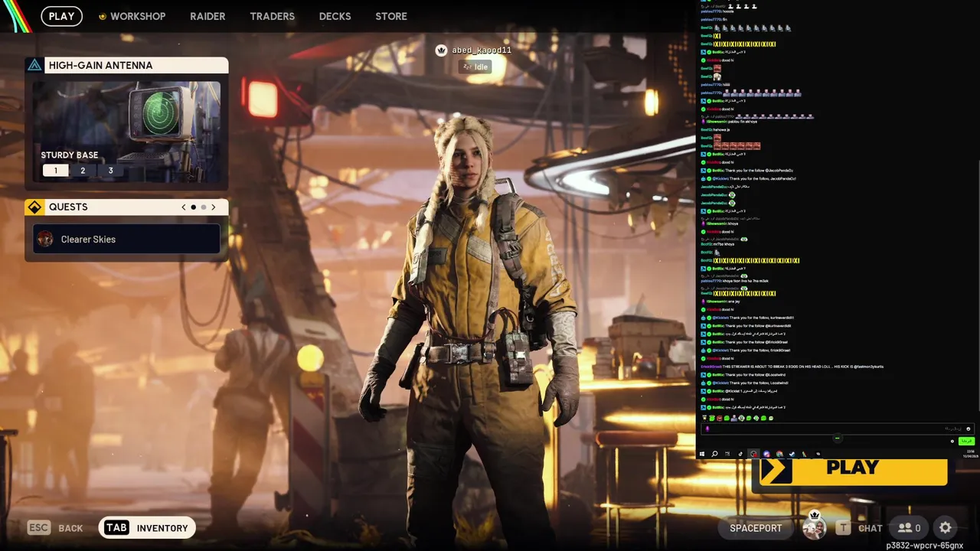980x551 pixels.
Task: Click the ESC BACK button
Action: [x=55, y=528]
